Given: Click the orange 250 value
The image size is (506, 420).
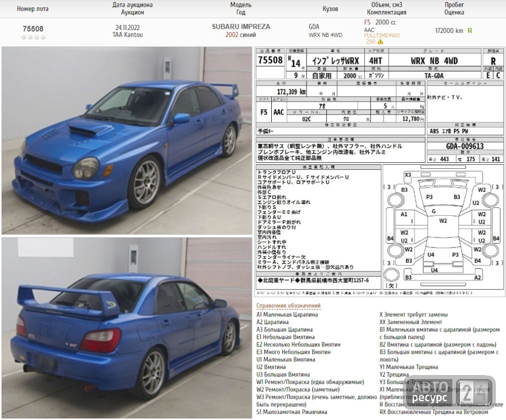Looking at the screenshot, I should (370, 41).
